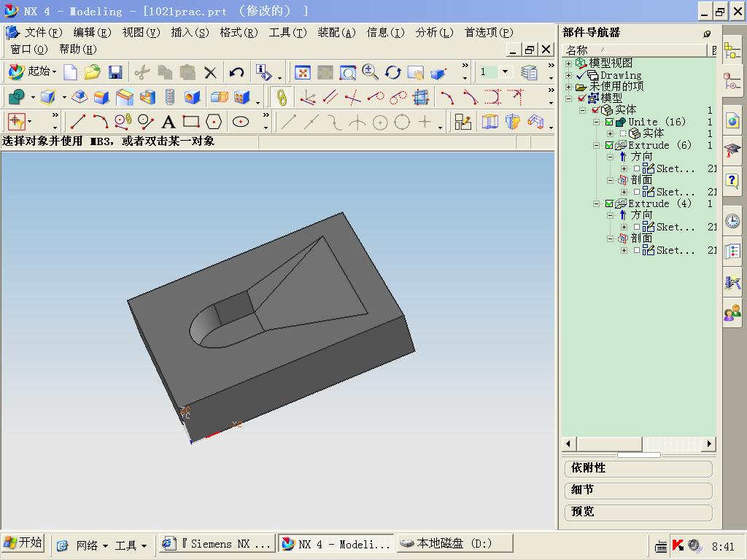Expand the 模型视图 tree node
The image size is (747, 560).
point(568,63)
